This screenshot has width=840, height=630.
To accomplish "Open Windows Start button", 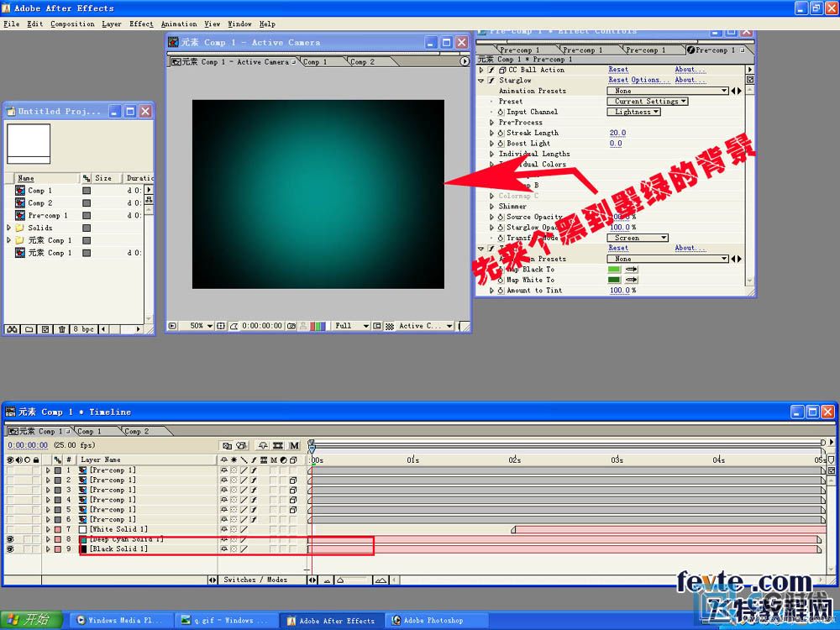I will coord(32,621).
